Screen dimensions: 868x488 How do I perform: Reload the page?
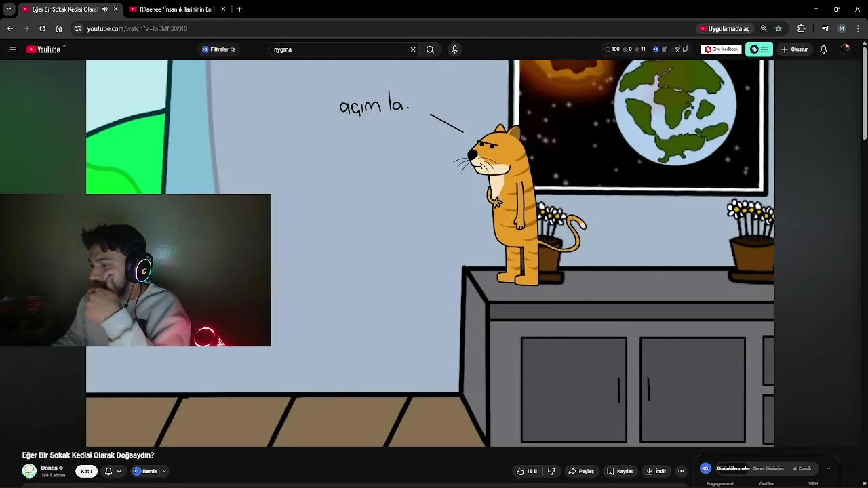[x=42, y=28]
